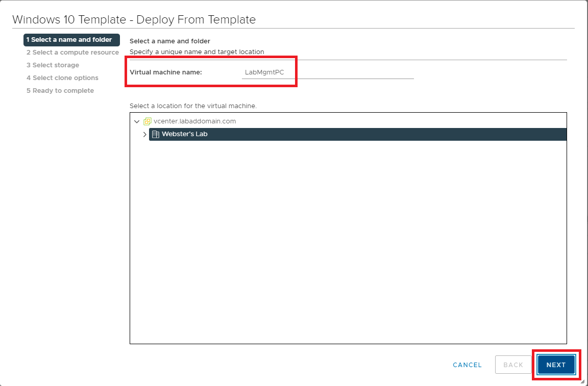The width and height of the screenshot is (588, 386).
Task: Select Webster's Lab as the location
Action: [184, 134]
